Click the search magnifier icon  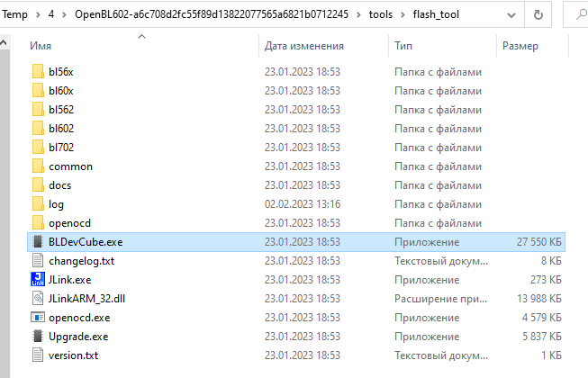click(x=581, y=14)
